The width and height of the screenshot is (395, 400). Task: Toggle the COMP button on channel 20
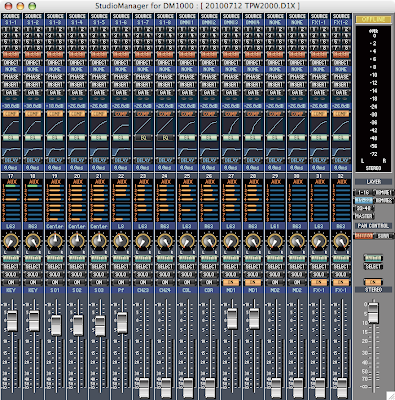(x=77, y=114)
